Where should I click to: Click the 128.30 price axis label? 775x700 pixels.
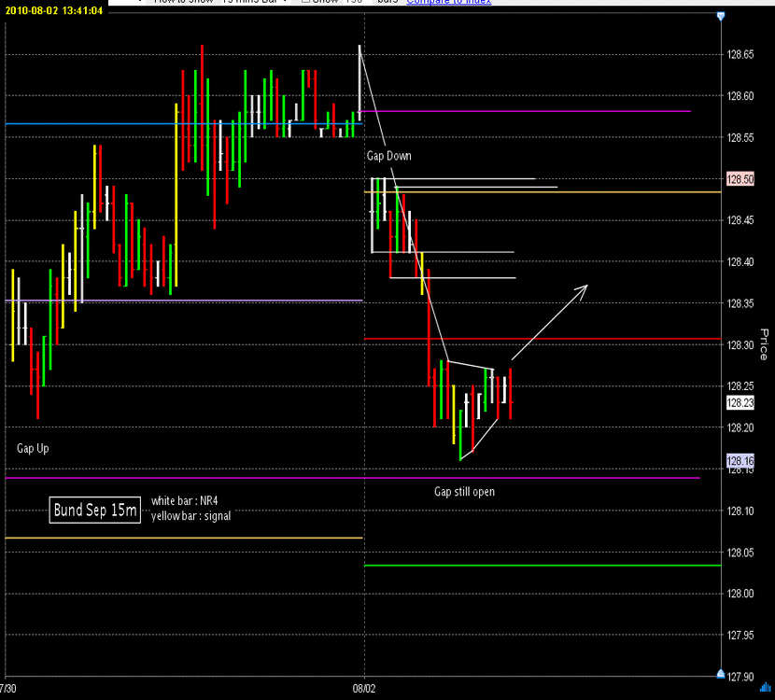pyautogui.click(x=740, y=344)
